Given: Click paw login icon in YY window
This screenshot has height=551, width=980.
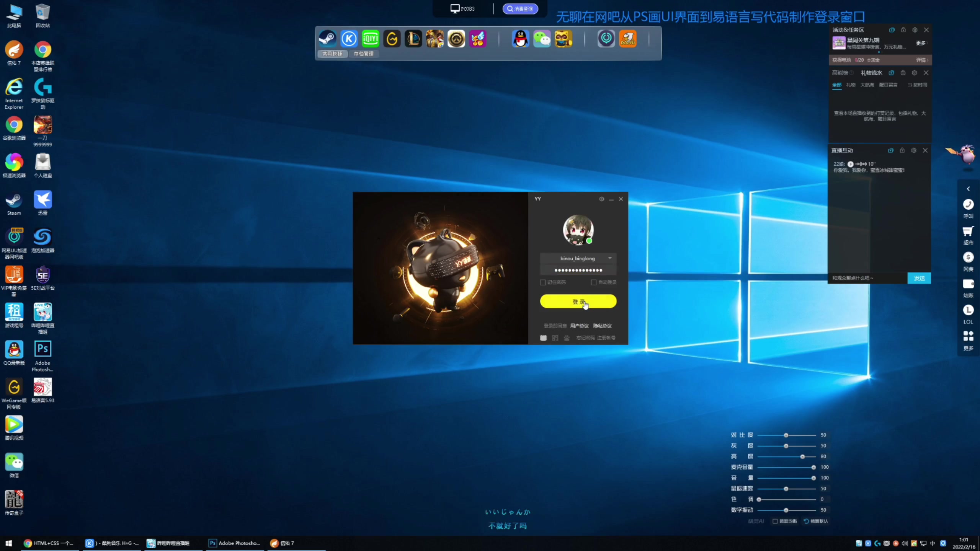Looking at the screenshot, I should (x=567, y=338).
